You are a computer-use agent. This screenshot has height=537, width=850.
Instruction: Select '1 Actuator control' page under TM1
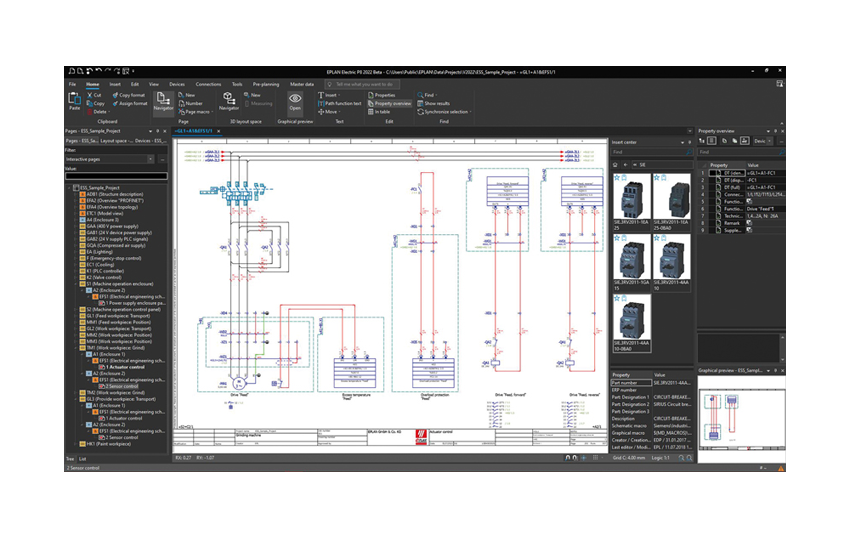125,367
